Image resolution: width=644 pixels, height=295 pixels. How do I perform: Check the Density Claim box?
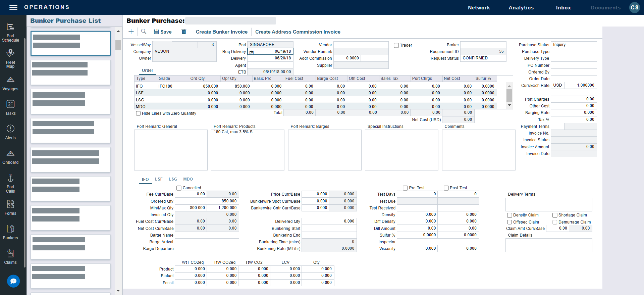[509, 215]
